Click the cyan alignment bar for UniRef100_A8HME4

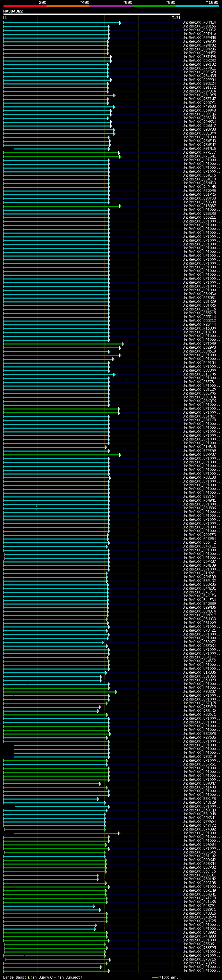(62, 23)
